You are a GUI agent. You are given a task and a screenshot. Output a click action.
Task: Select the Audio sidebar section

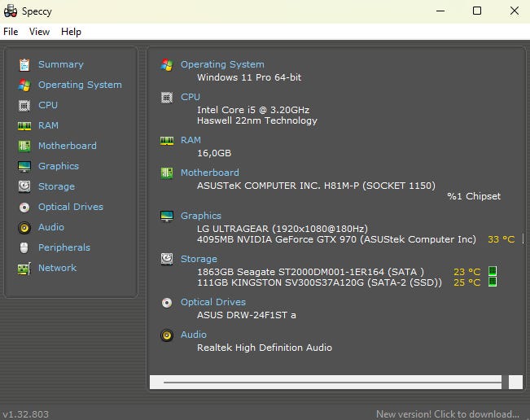click(51, 227)
